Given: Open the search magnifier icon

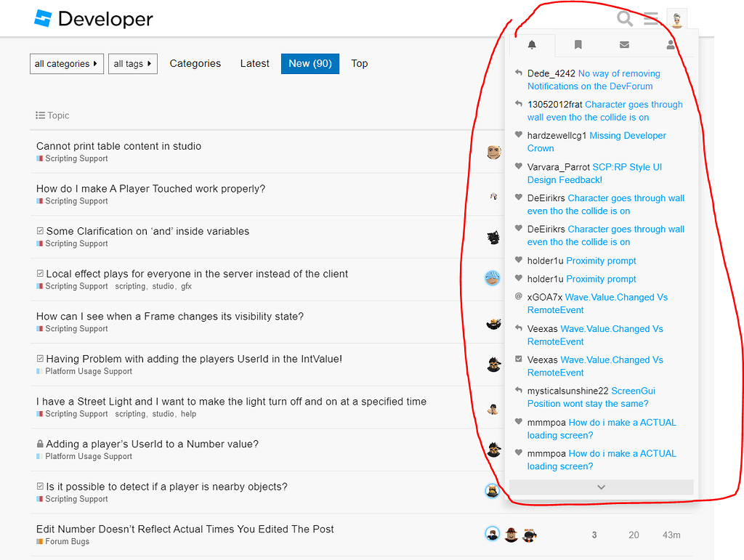Looking at the screenshot, I should [x=625, y=19].
